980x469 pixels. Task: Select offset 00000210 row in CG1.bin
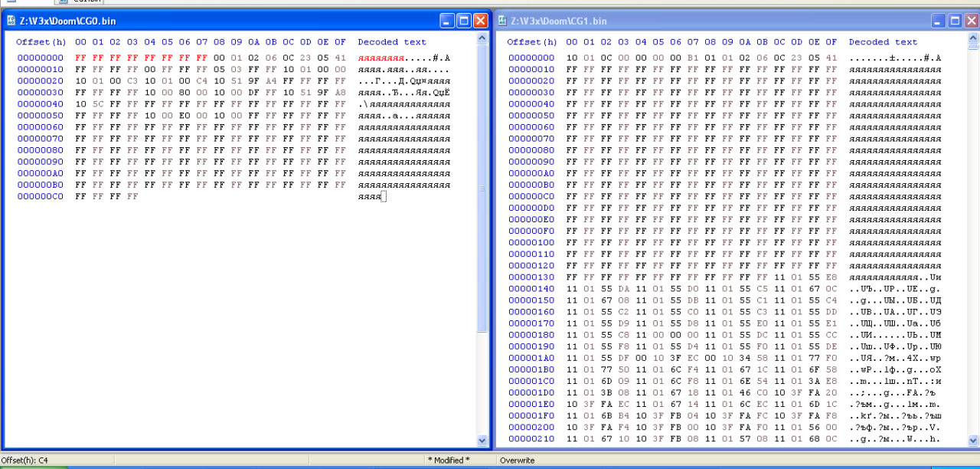531,439
